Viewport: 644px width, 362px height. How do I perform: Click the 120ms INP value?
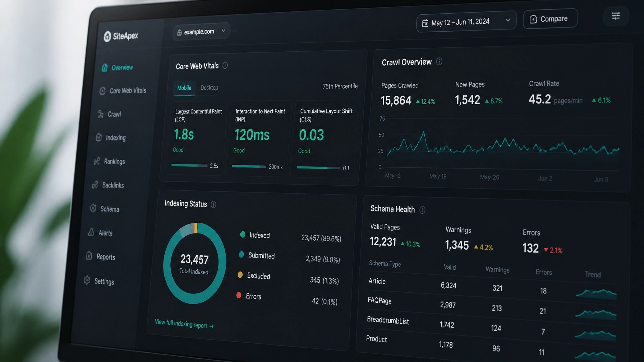(252, 135)
